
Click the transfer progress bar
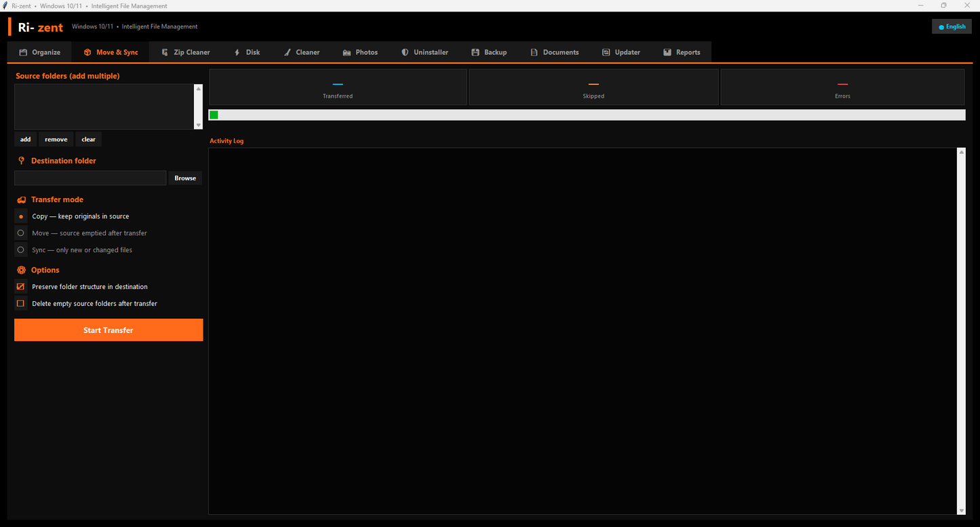point(587,115)
